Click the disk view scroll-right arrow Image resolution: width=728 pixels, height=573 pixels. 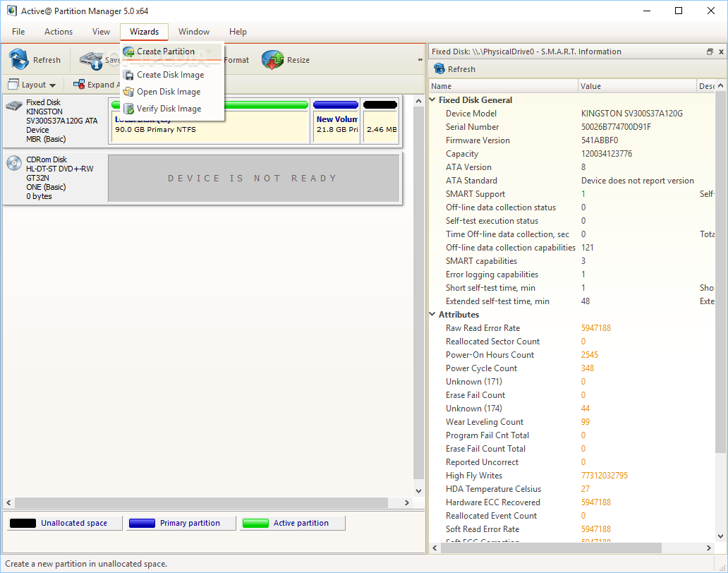tap(407, 502)
